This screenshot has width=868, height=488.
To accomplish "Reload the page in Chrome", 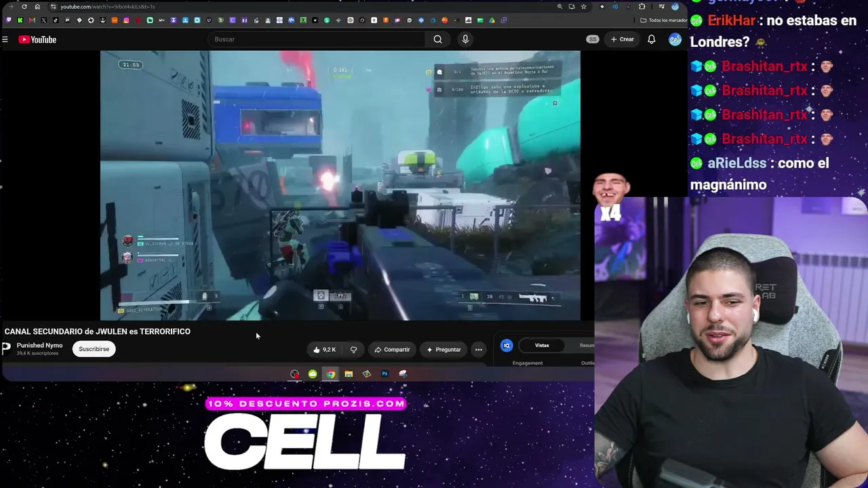I will (x=24, y=7).
